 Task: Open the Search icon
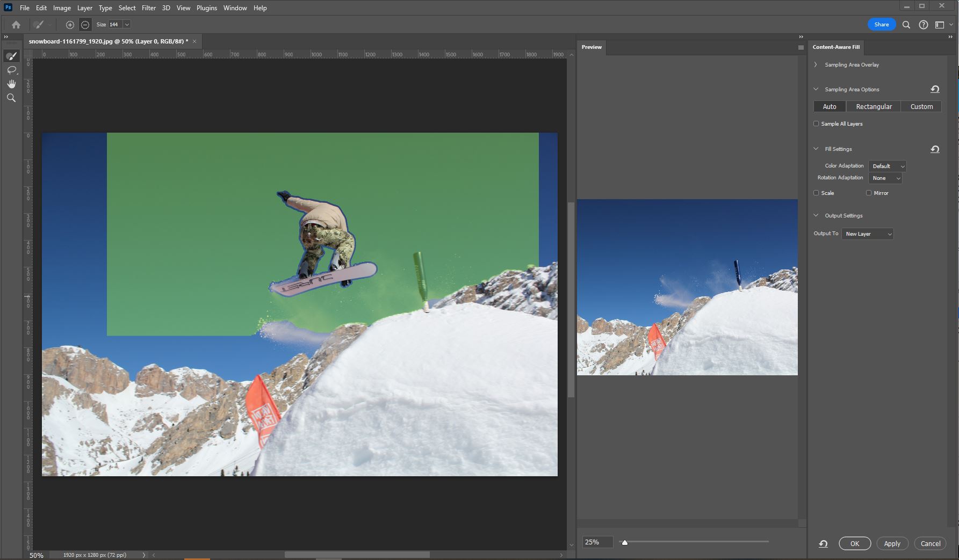click(x=906, y=25)
